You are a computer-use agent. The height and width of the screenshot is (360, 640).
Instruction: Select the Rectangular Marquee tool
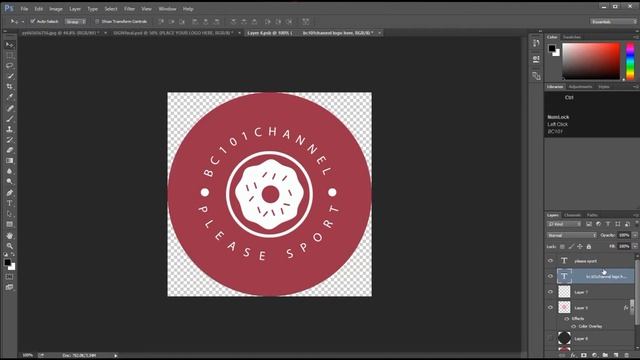tap(10, 55)
